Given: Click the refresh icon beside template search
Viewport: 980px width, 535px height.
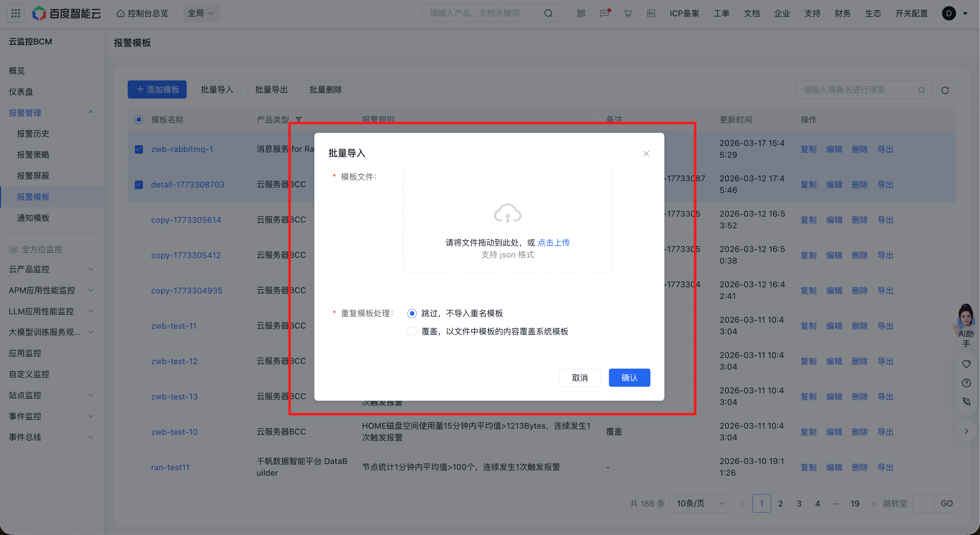Looking at the screenshot, I should pos(945,90).
